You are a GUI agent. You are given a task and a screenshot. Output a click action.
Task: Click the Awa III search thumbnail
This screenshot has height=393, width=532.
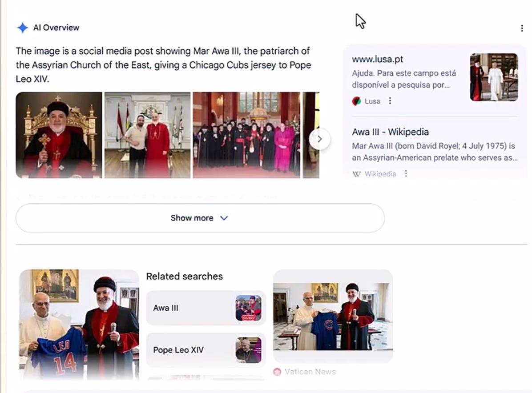click(x=248, y=308)
